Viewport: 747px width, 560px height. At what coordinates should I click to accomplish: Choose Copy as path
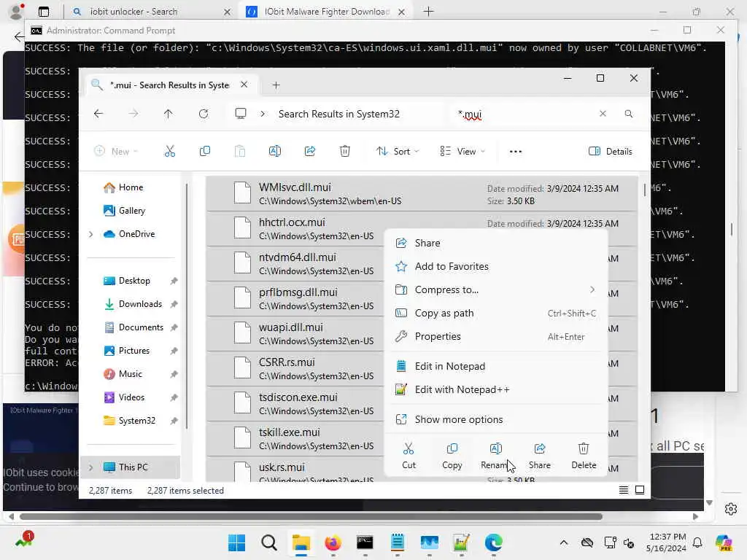(x=496, y=313)
